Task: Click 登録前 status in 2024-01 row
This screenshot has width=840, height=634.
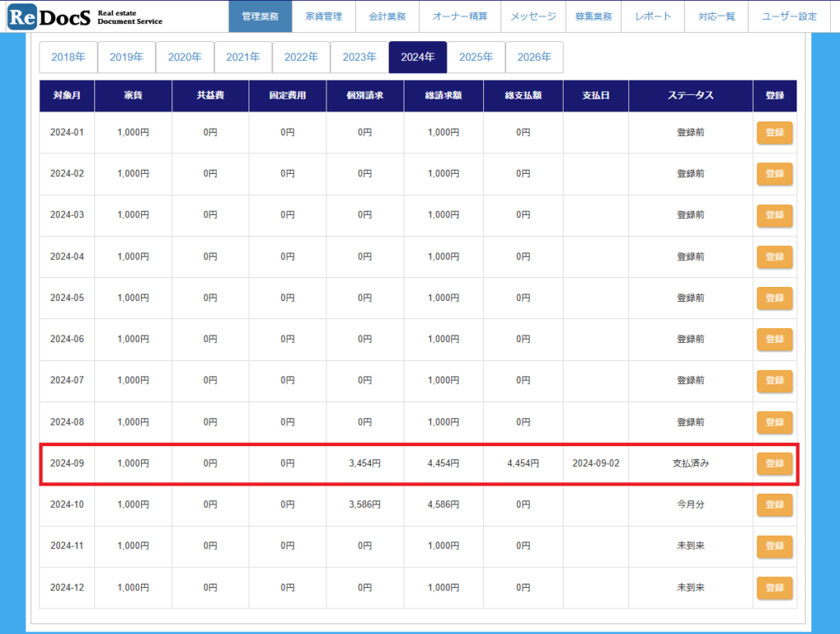Action: [691, 132]
